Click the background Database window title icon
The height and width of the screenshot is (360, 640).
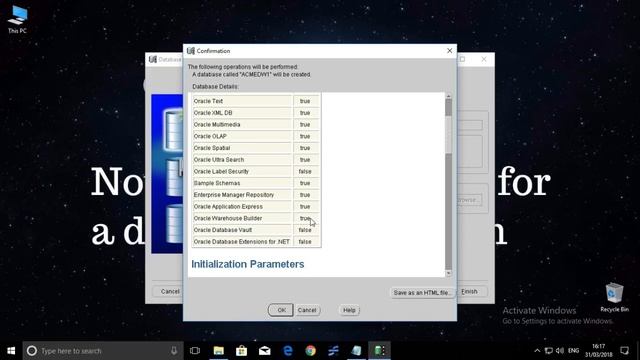(153, 59)
